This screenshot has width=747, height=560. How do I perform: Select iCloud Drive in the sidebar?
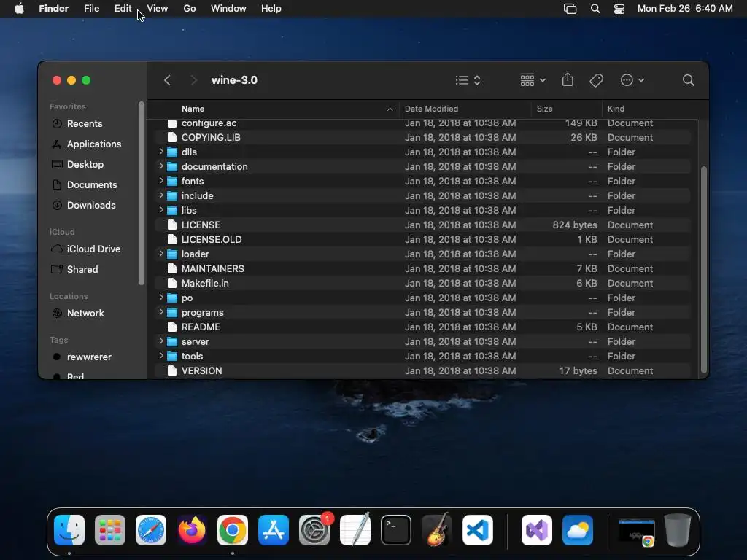[x=93, y=249]
